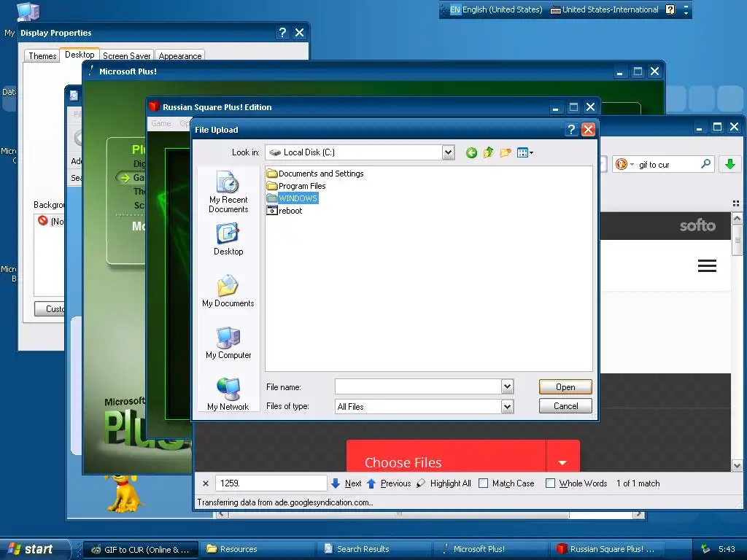Image resolution: width=747 pixels, height=560 pixels.
Task: Enable the Match Case checkbox
Action: pos(483,483)
